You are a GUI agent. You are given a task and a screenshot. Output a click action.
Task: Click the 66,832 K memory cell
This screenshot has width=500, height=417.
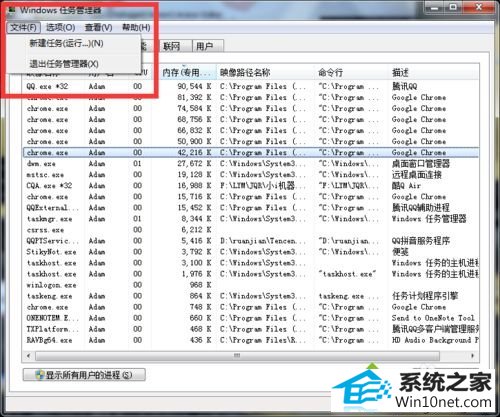click(194, 130)
